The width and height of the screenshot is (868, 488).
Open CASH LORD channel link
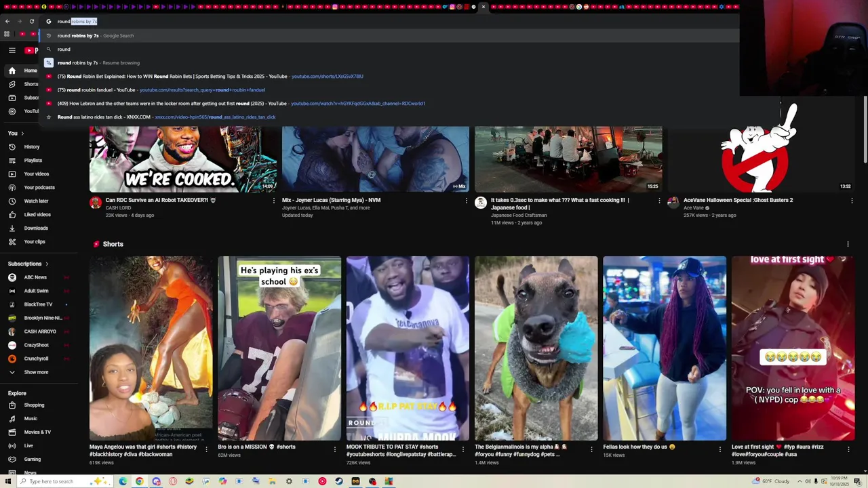click(118, 208)
